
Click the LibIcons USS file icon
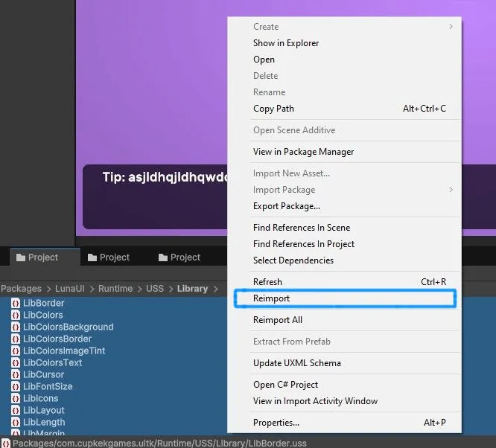[x=16, y=398]
